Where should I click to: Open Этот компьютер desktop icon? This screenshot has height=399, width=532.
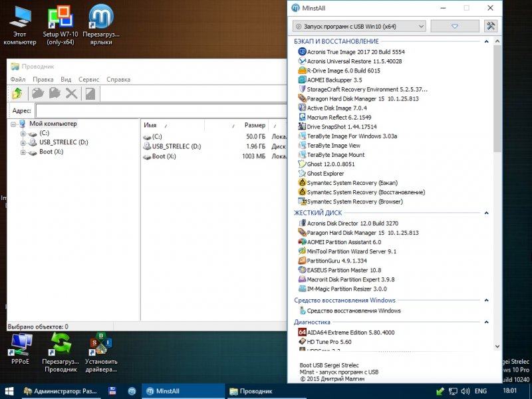(x=20, y=25)
